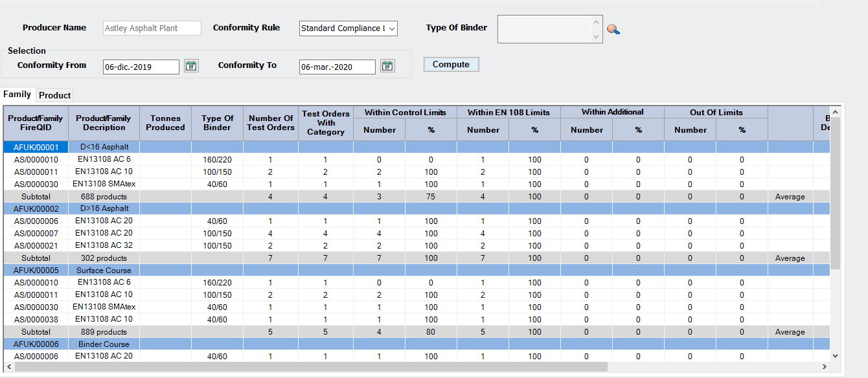Click the Product/Family Decription column header
This screenshot has width=868, height=378.
(104, 123)
